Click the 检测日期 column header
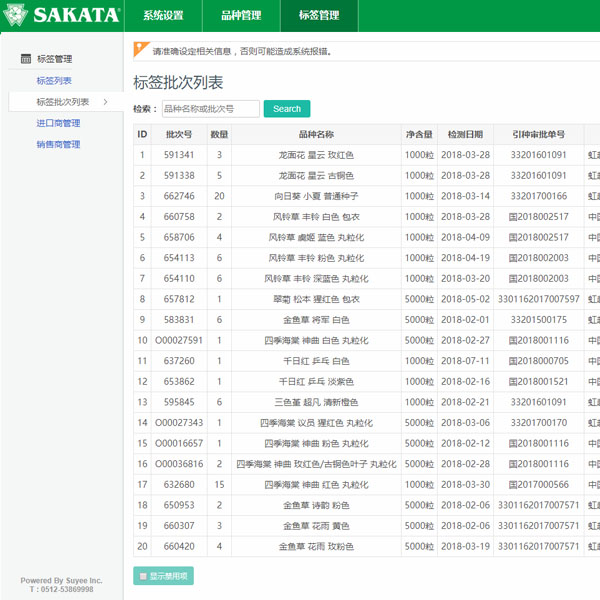This screenshot has width=600, height=600. pyautogui.click(x=465, y=134)
